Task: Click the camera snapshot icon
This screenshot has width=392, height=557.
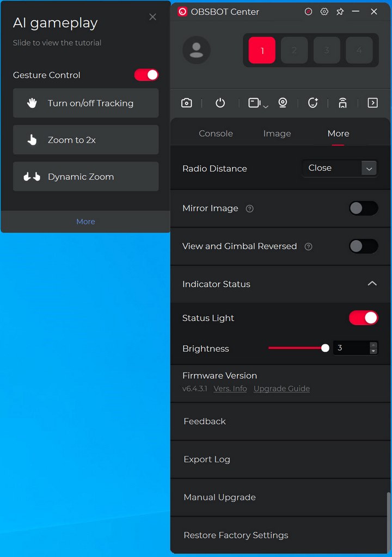Action: pyautogui.click(x=186, y=103)
